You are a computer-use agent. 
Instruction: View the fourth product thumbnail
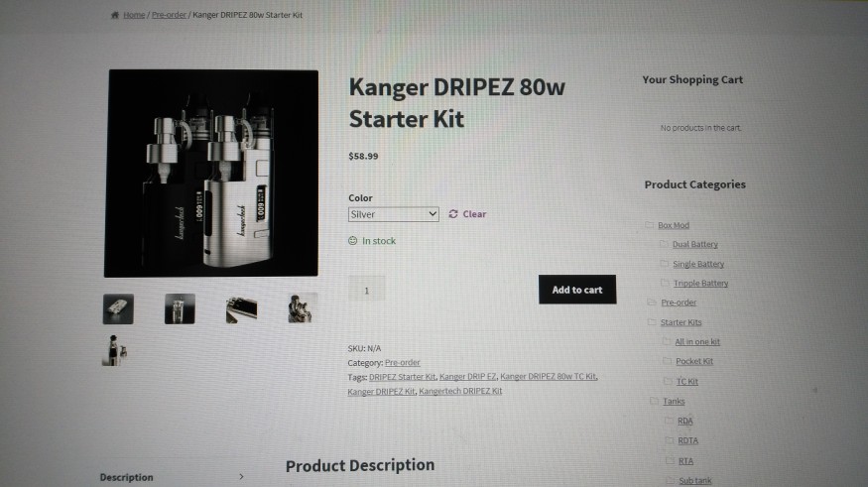pyautogui.click(x=303, y=308)
